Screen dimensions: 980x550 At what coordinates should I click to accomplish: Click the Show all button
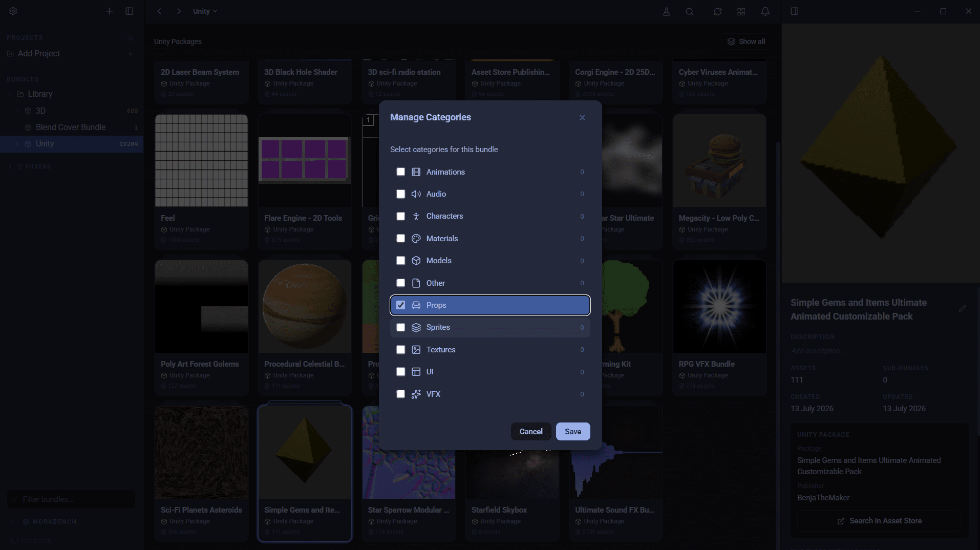[746, 41]
